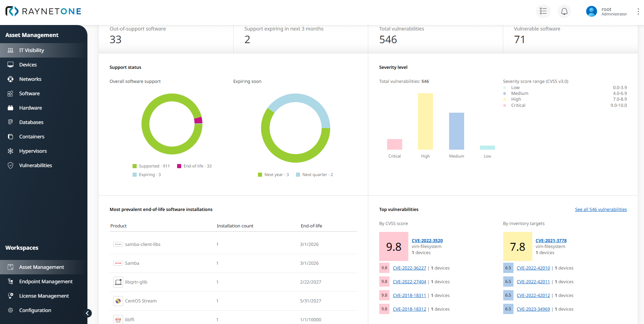Open the Devices section in the sidebar

28,64
